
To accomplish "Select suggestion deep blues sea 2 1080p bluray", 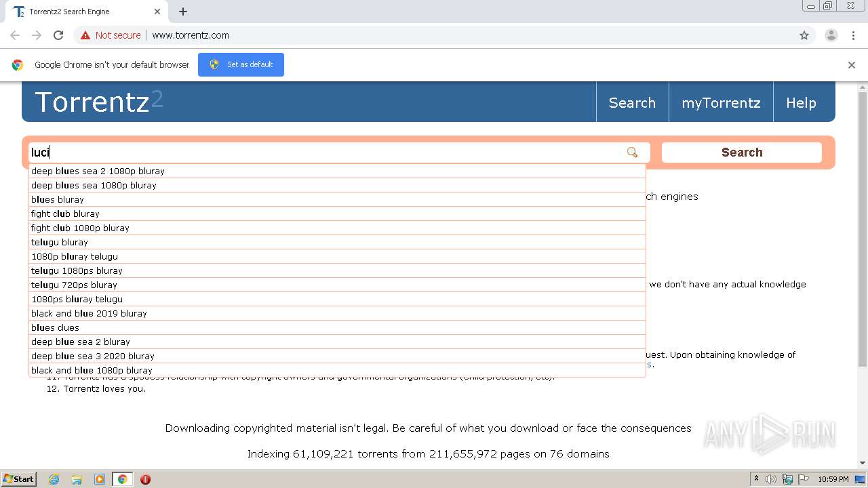I will click(x=337, y=171).
